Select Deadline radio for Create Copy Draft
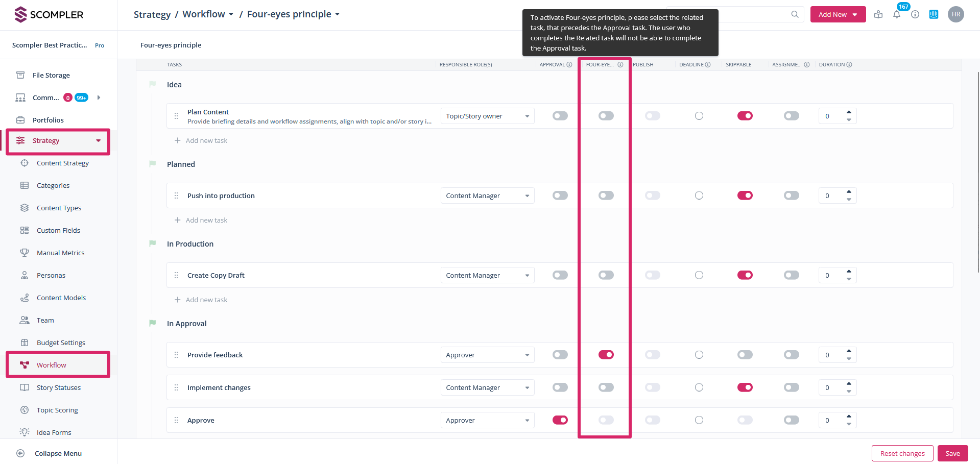The height and width of the screenshot is (464, 980). (x=699, y=275)
